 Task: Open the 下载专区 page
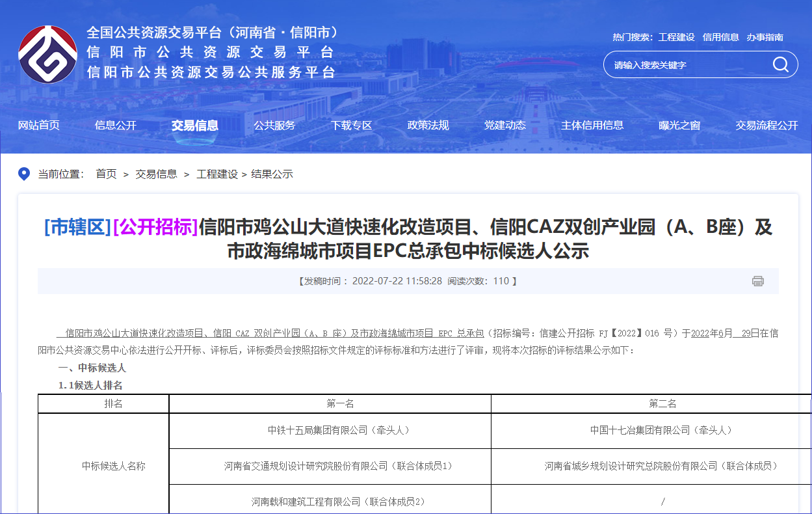[351, 126]
